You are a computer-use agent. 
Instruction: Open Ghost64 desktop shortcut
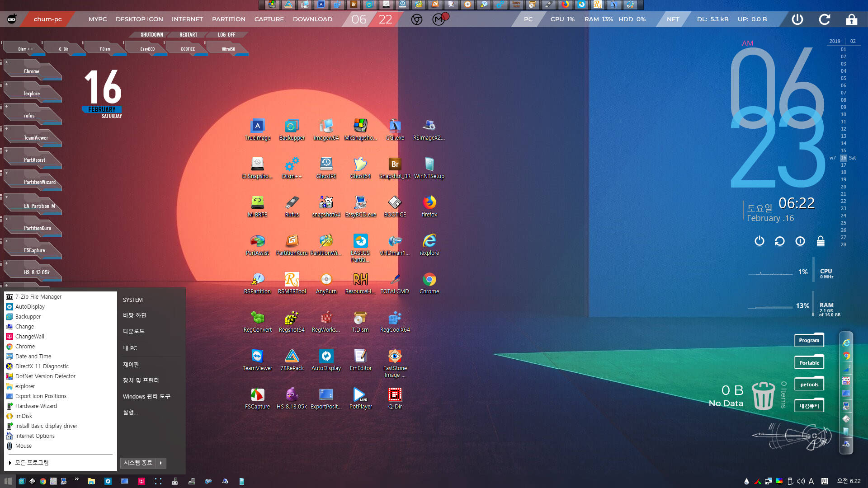360,168
